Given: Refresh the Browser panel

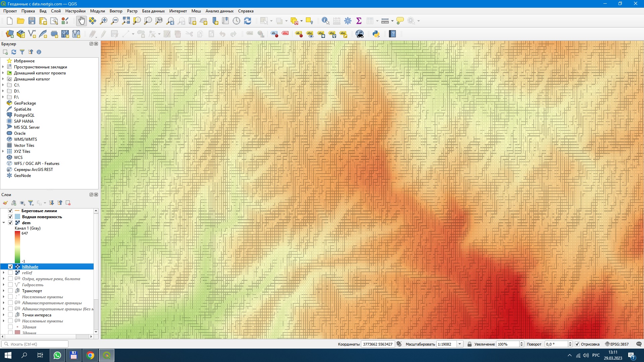Looking at the screenshot, I should point(13,52).
